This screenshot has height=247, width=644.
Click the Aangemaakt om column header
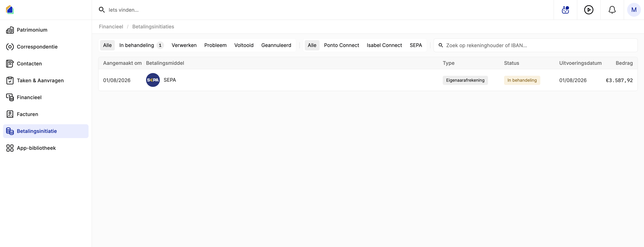click(x=122, y=63)
